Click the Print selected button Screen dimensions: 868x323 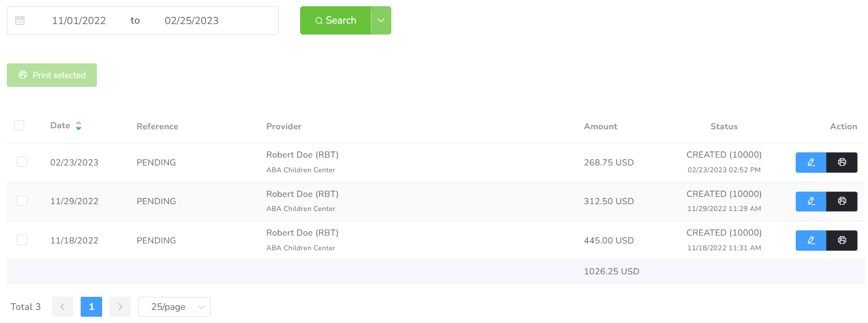[x=52, y=75]
